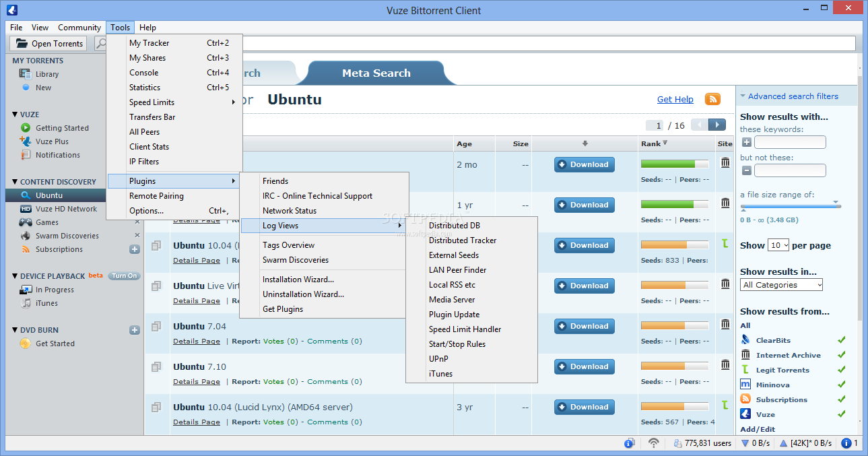Click the plus icon beside keywords field

pos(746,142)
